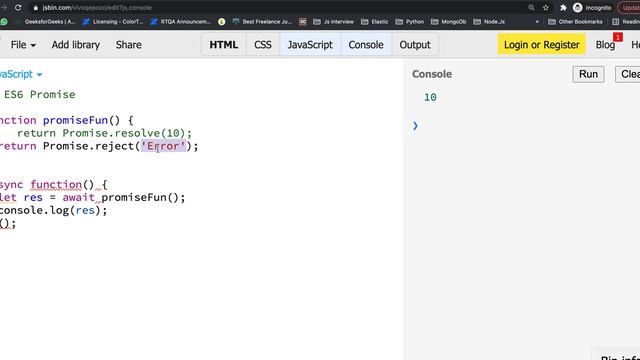Click the 10 output in console
The height and width of the screenshot is (360, 640).
[430, 98]
